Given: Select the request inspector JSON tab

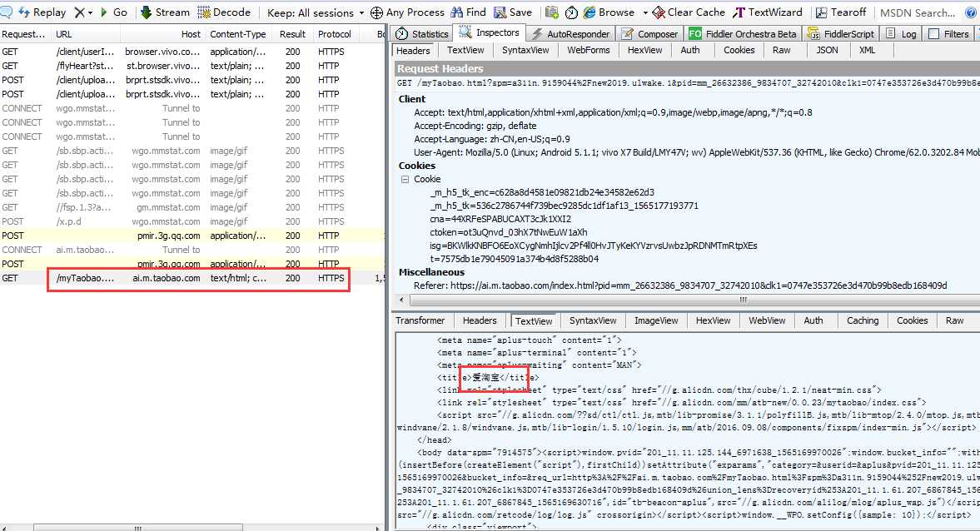Looking at the screenshot, I should click(x=827, y=50).
